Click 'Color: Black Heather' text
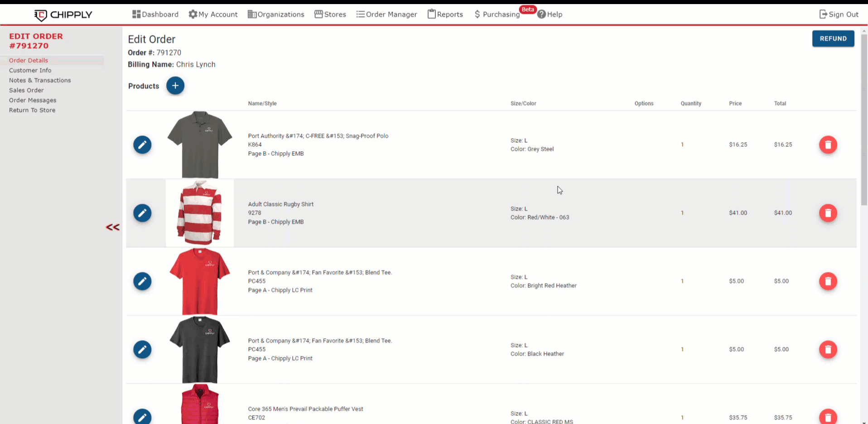The width and height of the screenshot is (868, 424). point(537,354)
